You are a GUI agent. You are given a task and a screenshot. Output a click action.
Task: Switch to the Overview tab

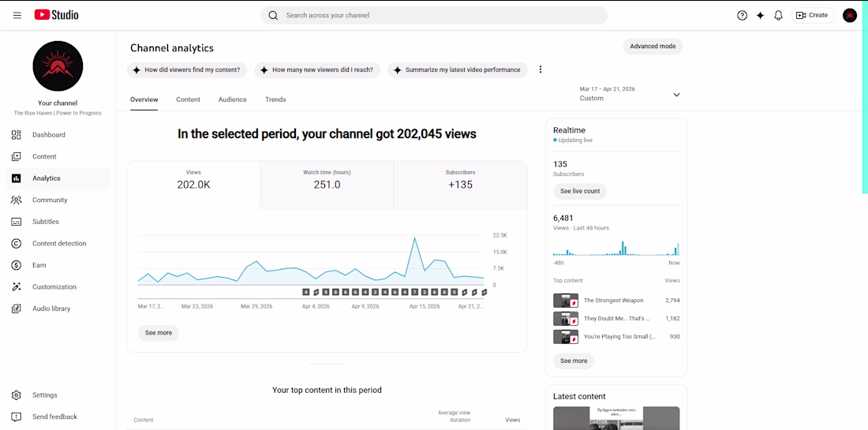(x=144, y=99)
